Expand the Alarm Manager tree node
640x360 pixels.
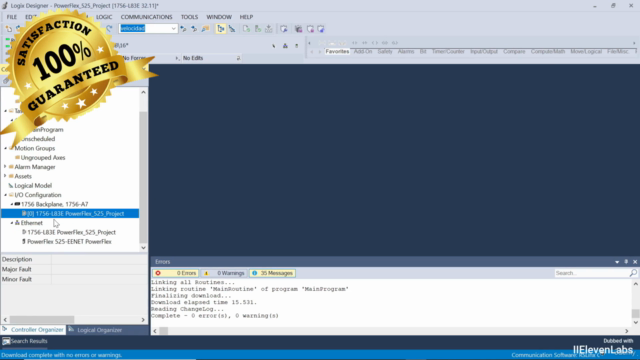pyautogui.click(x=5, y=167)
